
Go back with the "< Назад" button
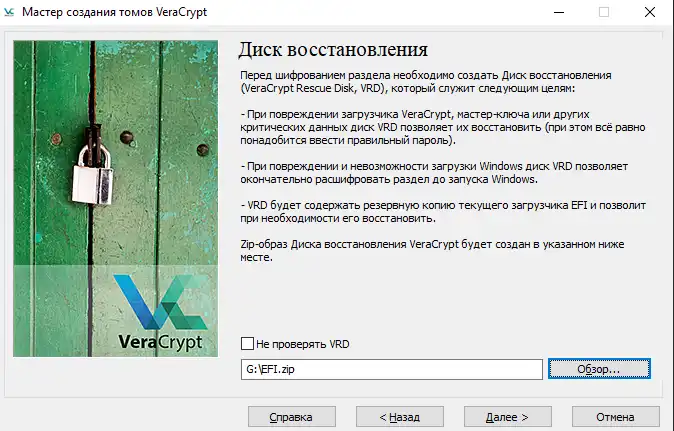[386, 416]
